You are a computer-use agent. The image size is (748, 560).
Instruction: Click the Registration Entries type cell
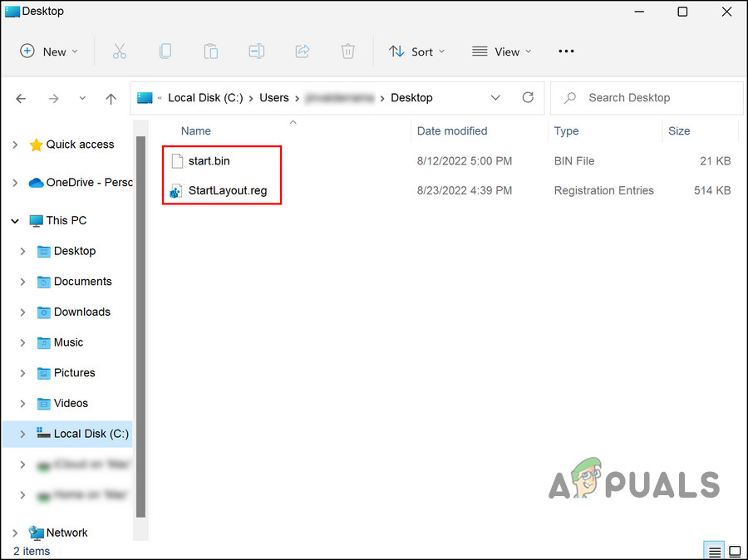(603, 191)
